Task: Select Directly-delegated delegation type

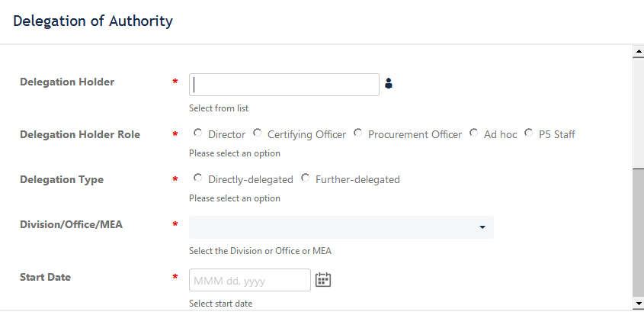Action: tap(198, 178)
